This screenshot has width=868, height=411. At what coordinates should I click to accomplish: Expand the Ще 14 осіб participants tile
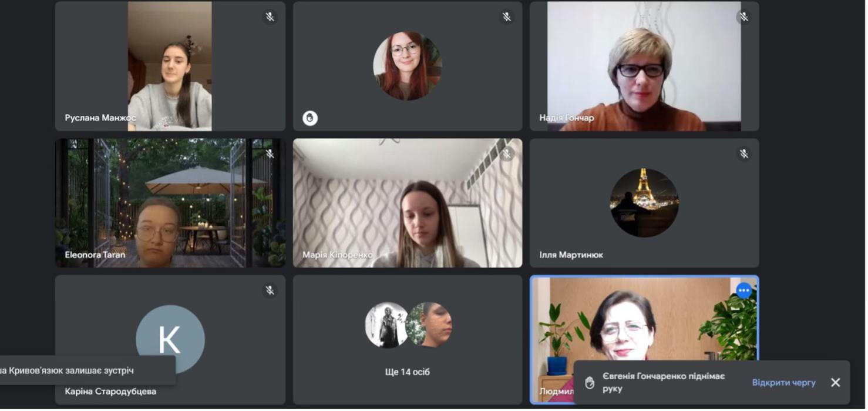[408, 340]
